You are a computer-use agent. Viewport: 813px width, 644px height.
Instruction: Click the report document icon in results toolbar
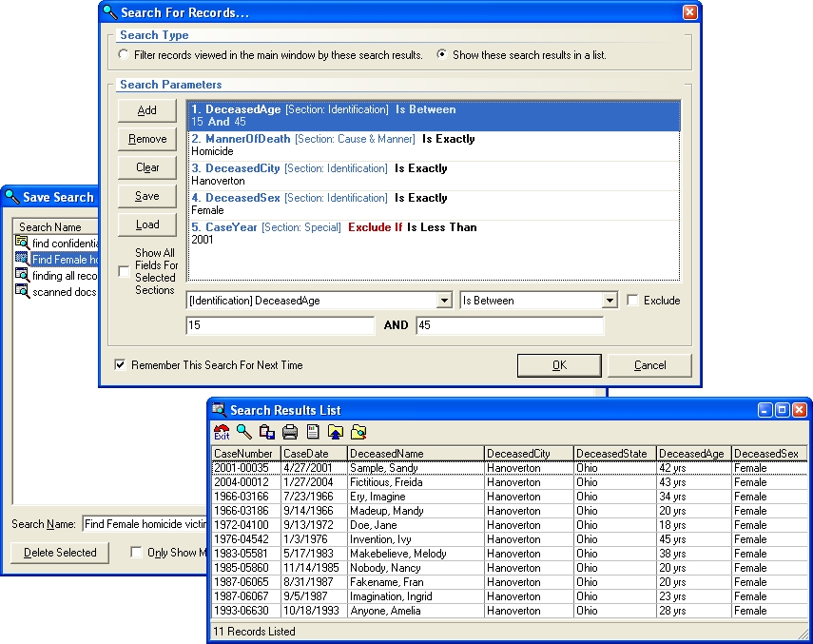(x=313, y=432)
